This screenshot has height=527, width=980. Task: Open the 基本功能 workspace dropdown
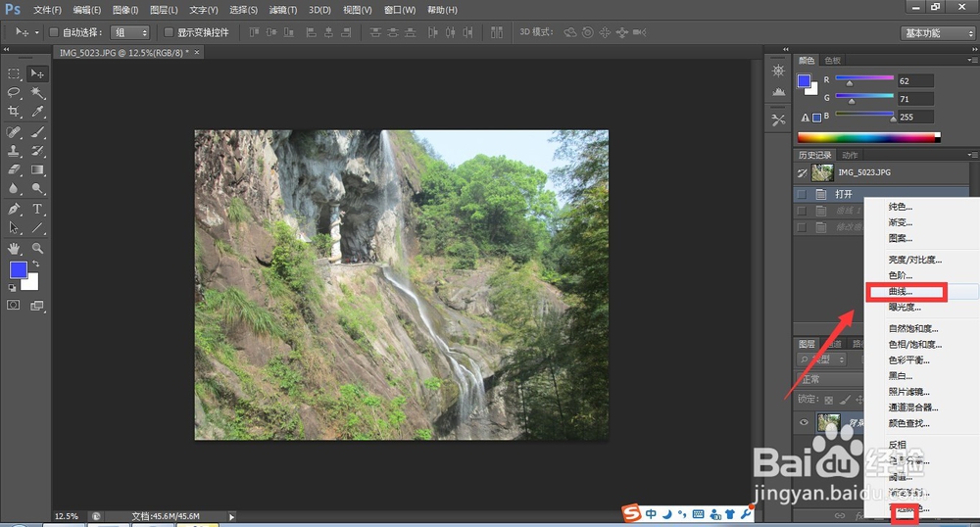point(938,33)
